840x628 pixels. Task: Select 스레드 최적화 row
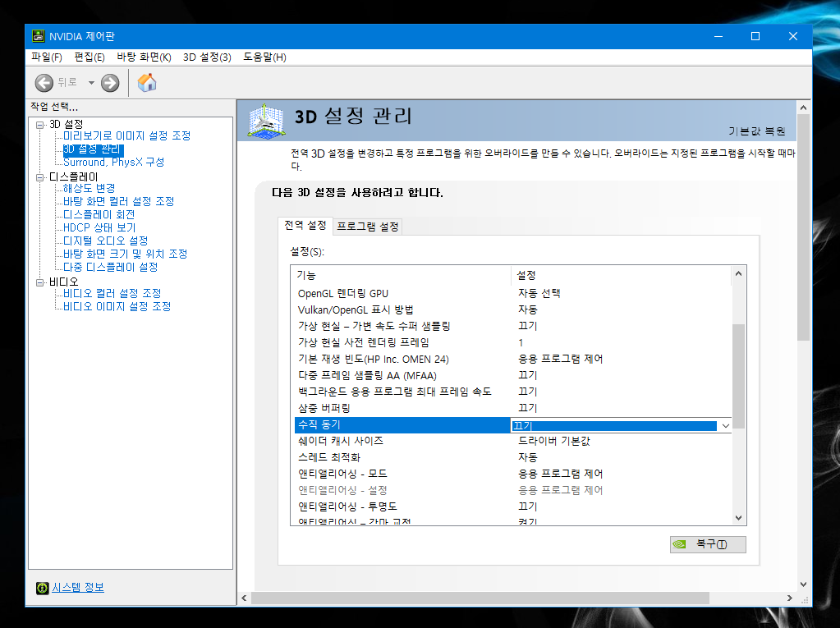pyautogui.click(x=512, y=458)
